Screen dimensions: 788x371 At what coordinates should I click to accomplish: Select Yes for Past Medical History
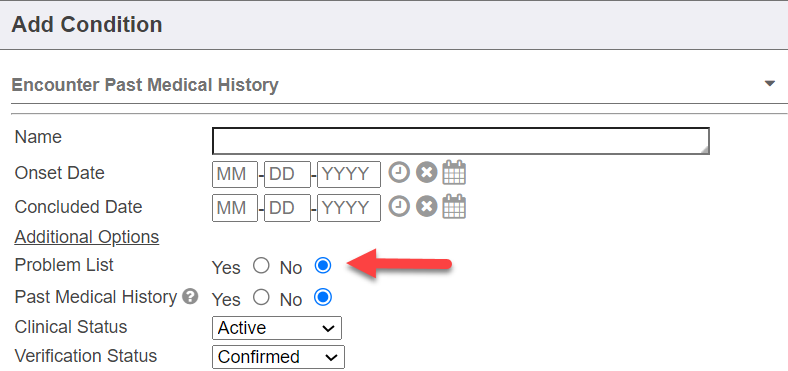[261, 298]
